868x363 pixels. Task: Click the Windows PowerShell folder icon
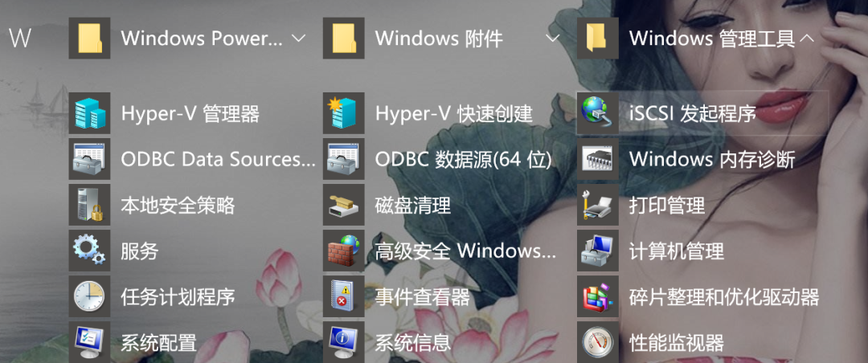click(x=90, y=39)
